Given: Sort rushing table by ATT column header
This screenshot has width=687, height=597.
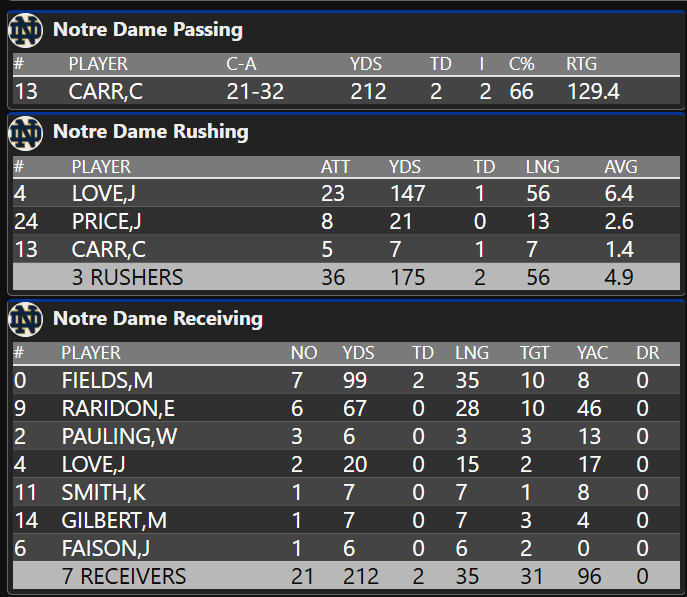Looking at the screenshot, I should coord(335,166).
